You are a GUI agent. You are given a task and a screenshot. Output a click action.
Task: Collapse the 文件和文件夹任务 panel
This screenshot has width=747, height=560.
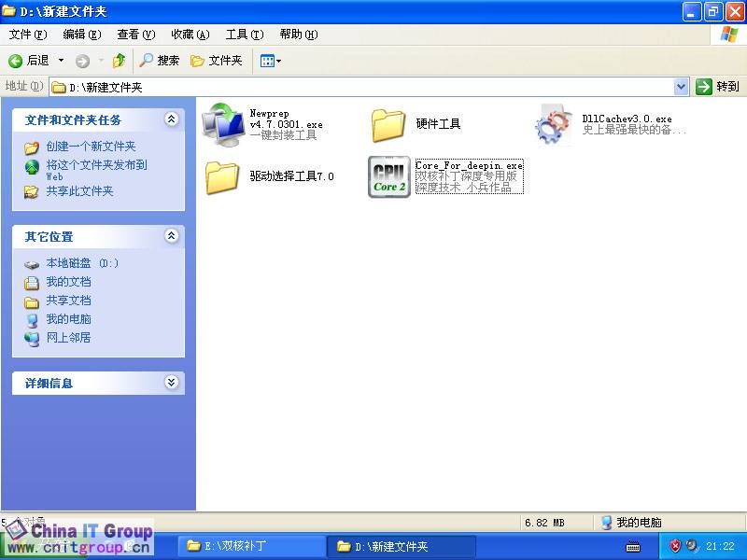pos(172,119)
